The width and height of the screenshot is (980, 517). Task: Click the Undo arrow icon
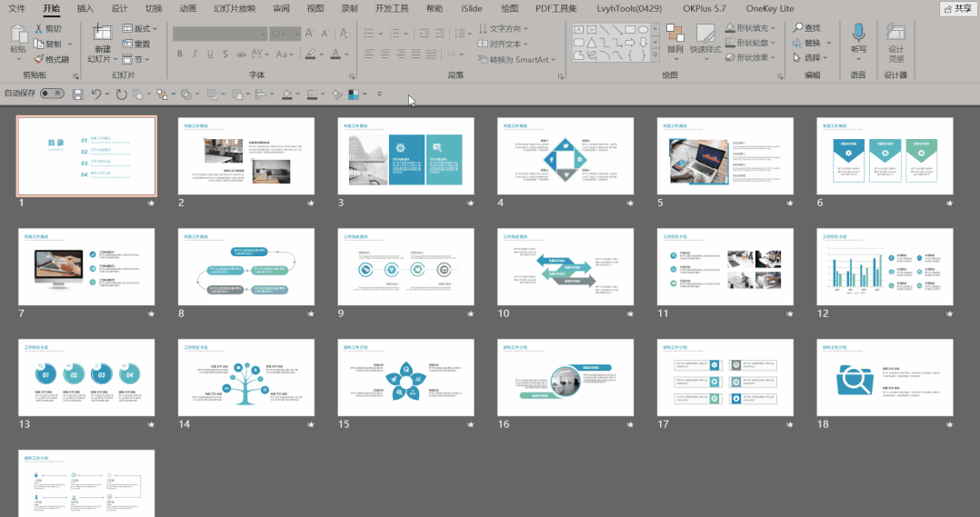click(x=95, y=94)
